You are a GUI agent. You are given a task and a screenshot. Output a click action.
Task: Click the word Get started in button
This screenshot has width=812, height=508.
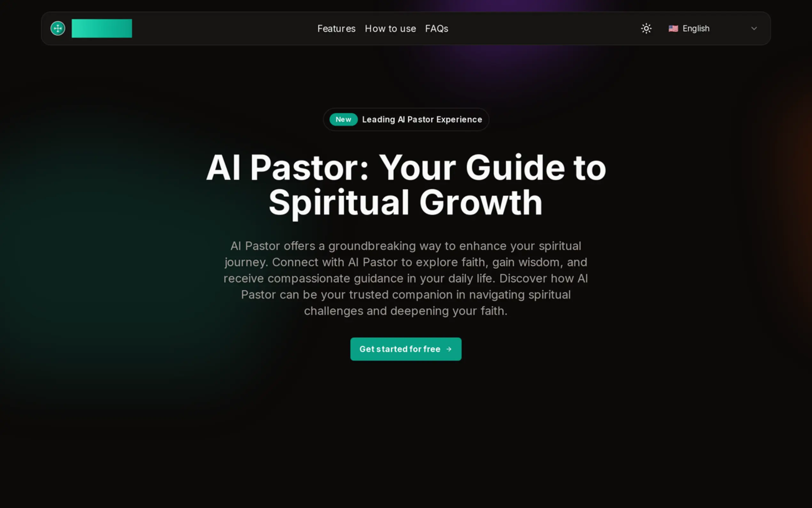pyautogui.click(x=383, y=349)
